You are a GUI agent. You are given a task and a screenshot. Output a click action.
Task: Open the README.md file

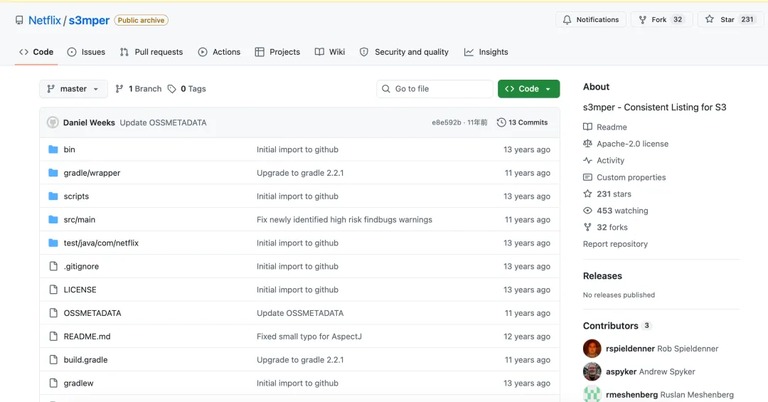(87, 336)
